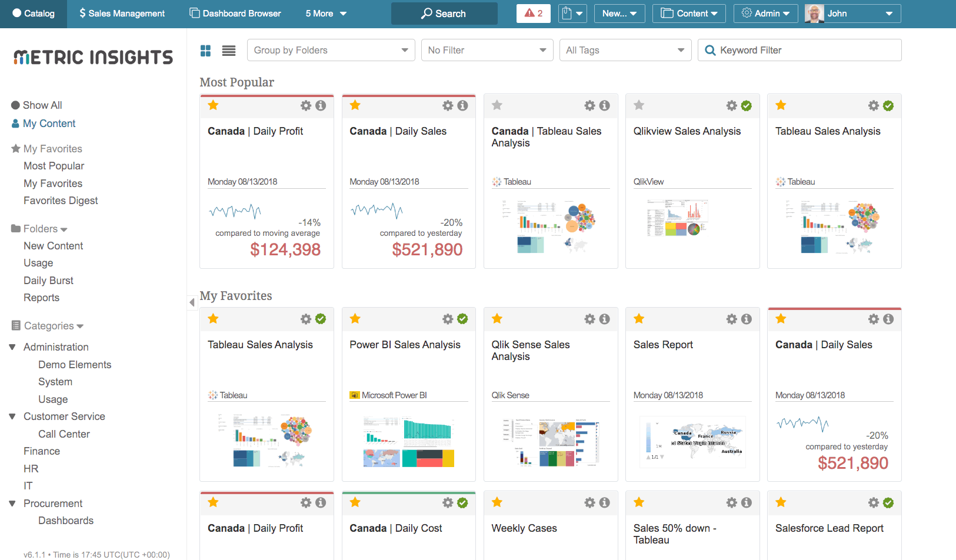Viewport: 956px width, 560px height.
Task: Toggle star on Tableau Sales Analysis in Most Popular
Action: [781, 105]
